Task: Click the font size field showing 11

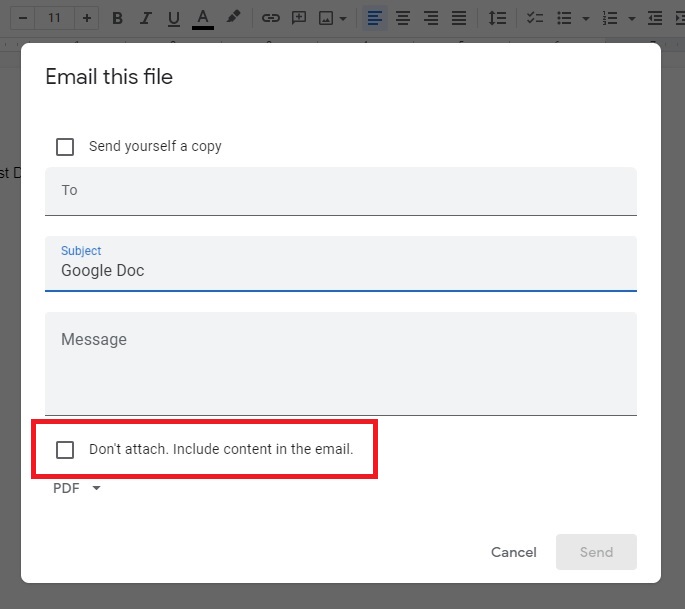Action: 55,18
